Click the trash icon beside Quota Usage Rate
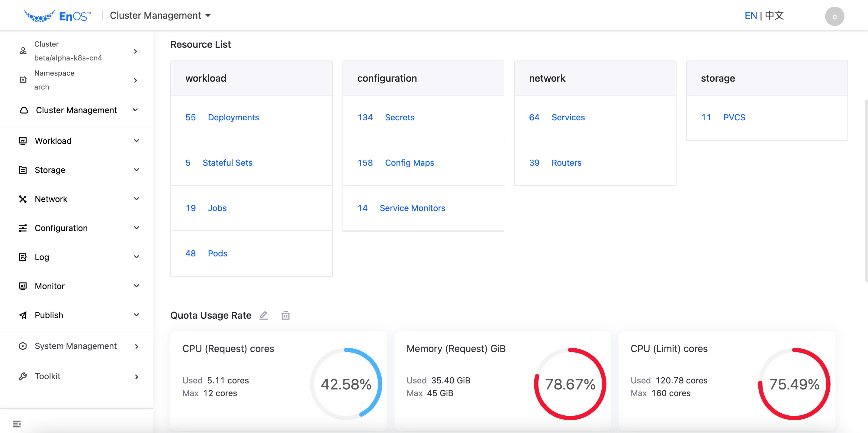 [285, 315]
